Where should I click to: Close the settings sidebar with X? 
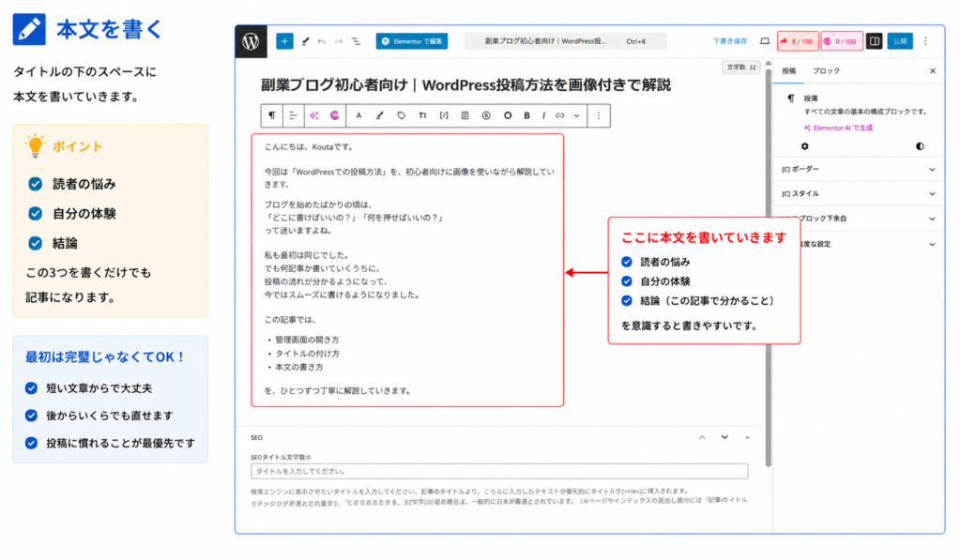tap(932, 71)
